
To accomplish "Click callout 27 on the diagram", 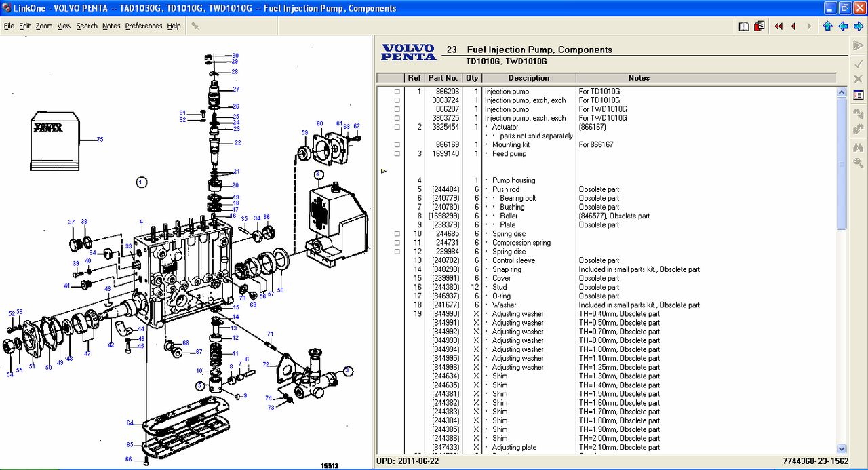I will [x=236, y=90].
